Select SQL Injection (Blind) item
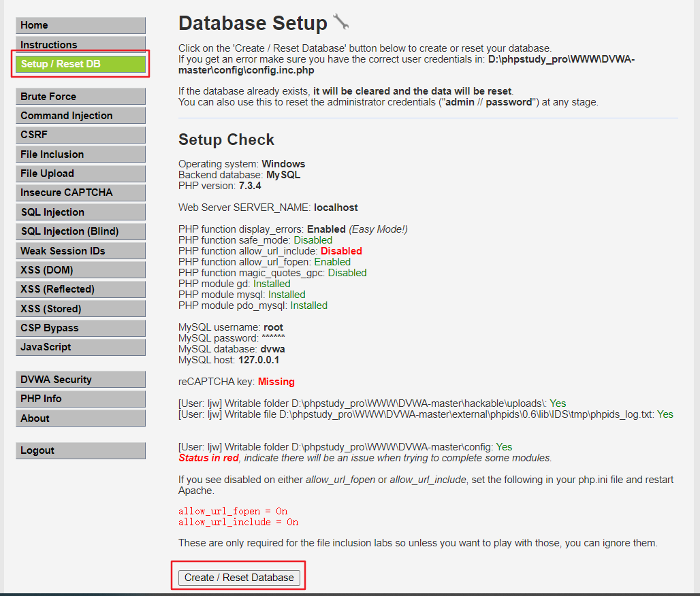 click(80, 231)
